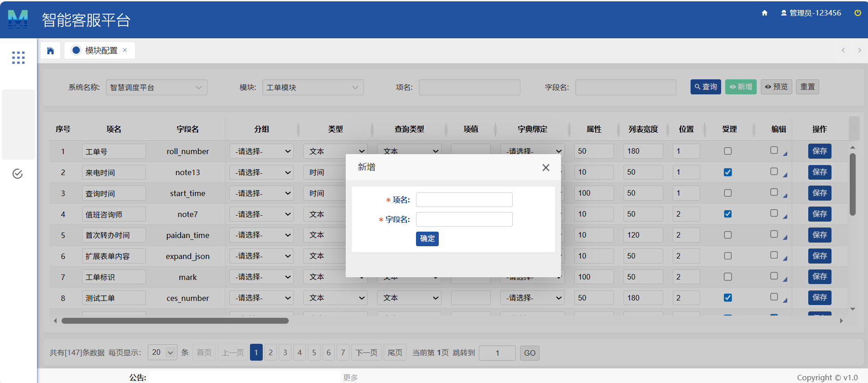Screen dimensions: 868x383
Task: Edit 属性 value 100 in 查询时间 row
Action: 594,193
